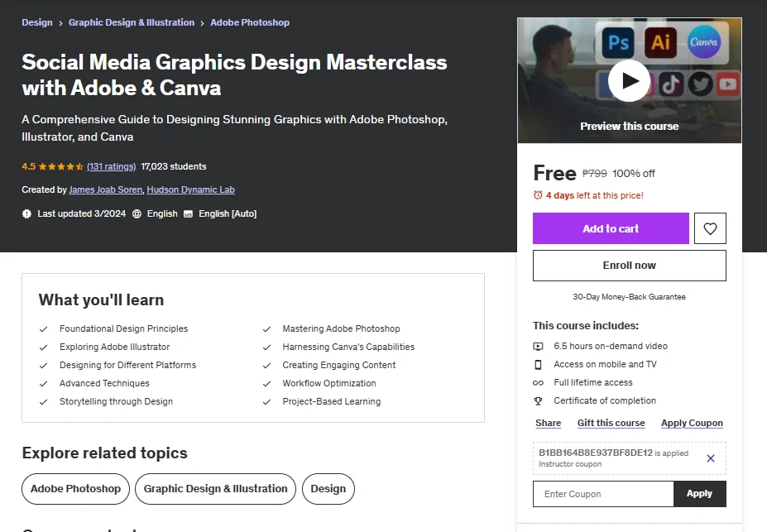Visit instructor James Joab Soren's profile

(x=106, y=189)
